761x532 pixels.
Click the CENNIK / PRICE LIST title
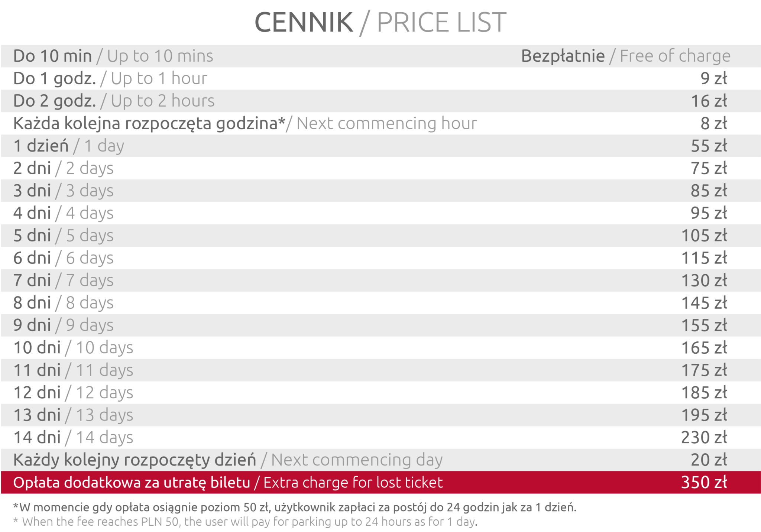[x=380, y=22]
